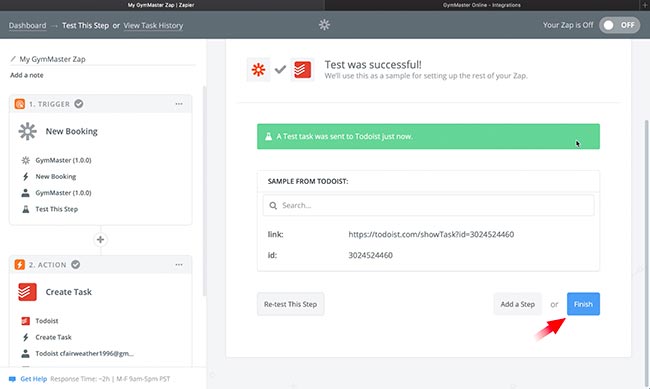This screenshot has width=650, height=389.
Task: Click the Add a Step button
Action: pos(517,304)
